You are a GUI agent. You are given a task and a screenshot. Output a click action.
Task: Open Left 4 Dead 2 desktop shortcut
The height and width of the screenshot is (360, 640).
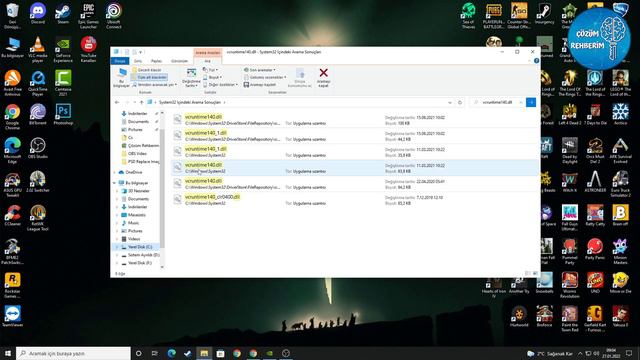point(570,114)
